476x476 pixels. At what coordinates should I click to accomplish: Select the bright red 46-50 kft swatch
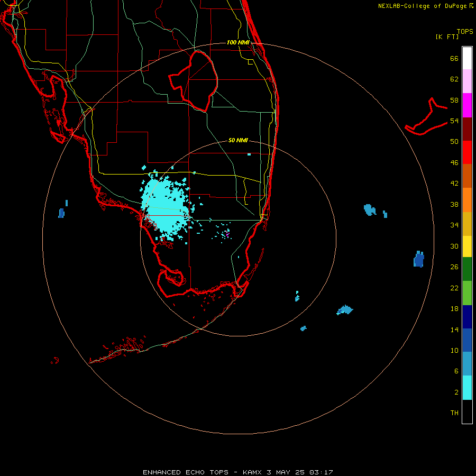(x=467, y=152)
